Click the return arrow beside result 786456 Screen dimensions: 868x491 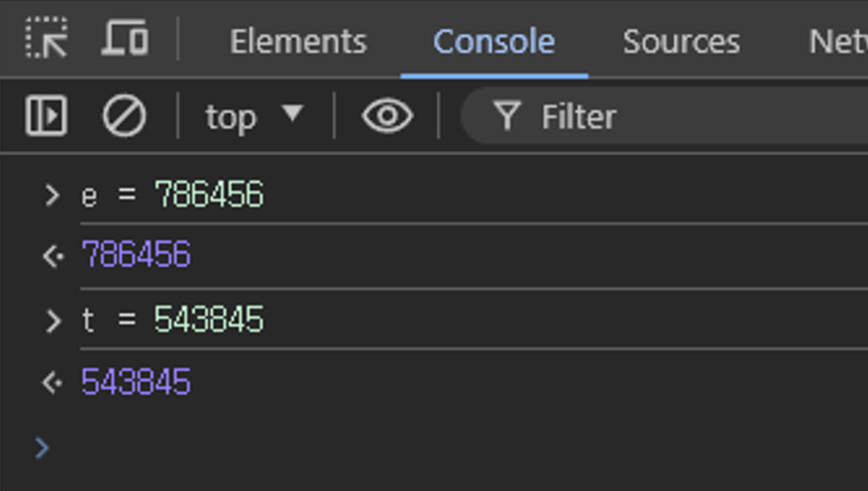53,256
